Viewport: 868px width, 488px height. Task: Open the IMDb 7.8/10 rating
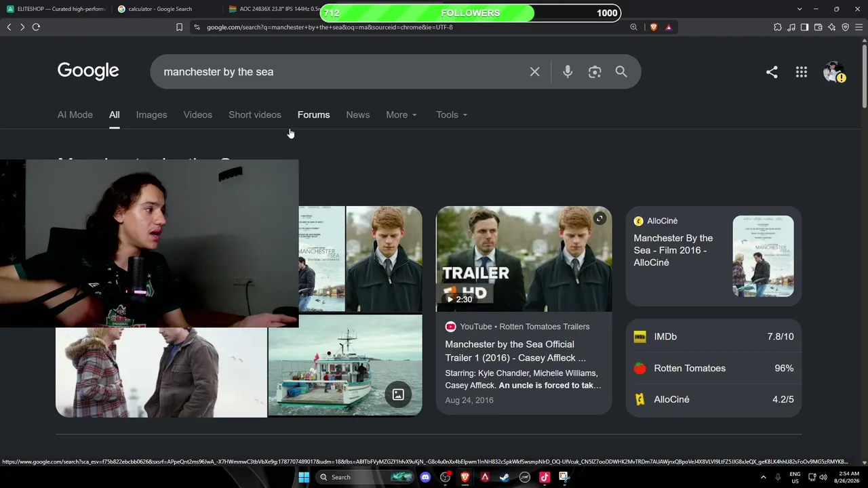713,337
